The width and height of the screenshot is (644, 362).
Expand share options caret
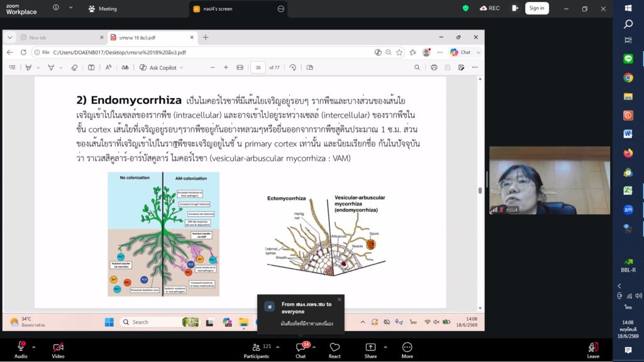coord(386,347)
